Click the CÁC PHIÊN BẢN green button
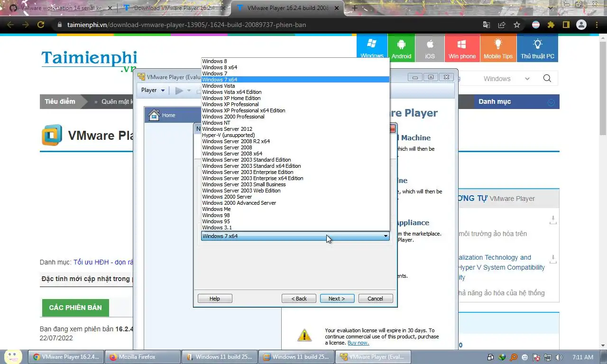Viewport: 607px width, 364px height. coord(75,308)
